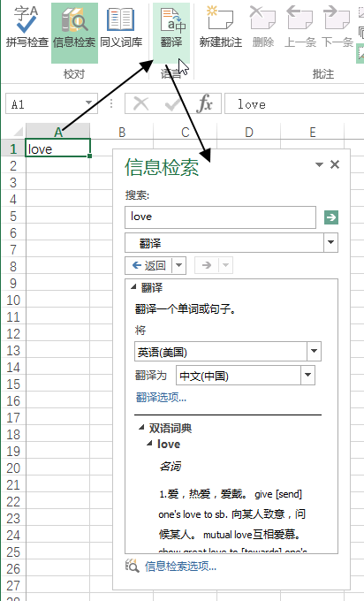Viewport: 364px width, 601px height.
Task: Click the 名词 part-of-speech label
Action: coord(171,467)
